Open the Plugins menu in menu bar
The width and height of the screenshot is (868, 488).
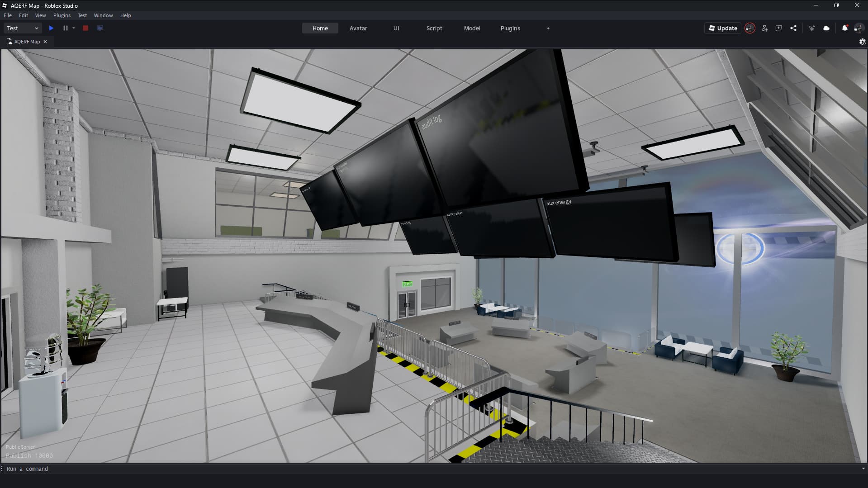click(62, 15)
